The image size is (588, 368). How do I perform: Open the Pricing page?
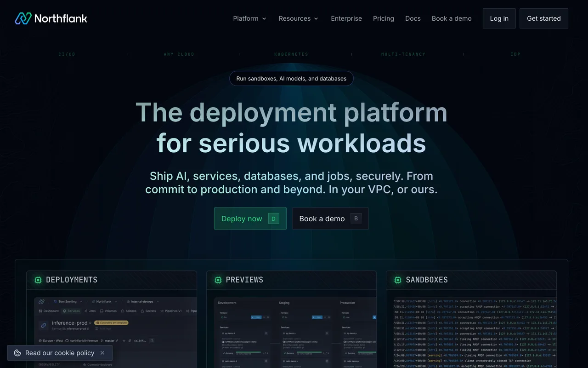tap(384, 18)
